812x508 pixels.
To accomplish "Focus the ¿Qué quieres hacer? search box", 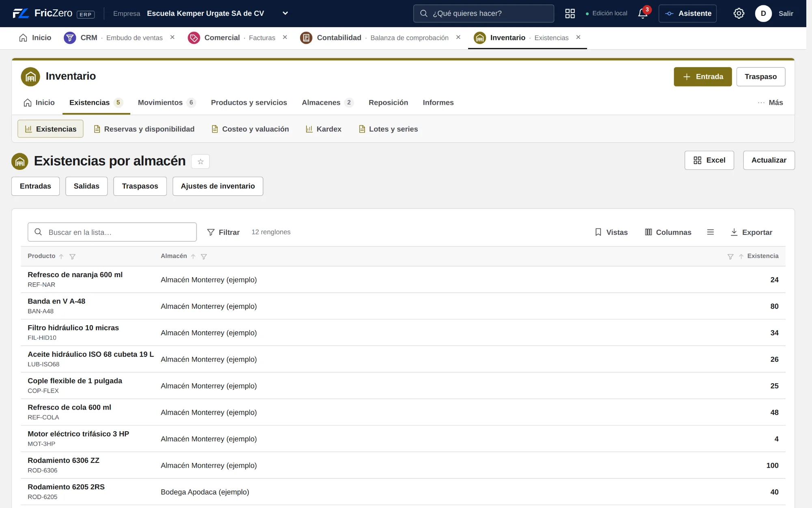I will 484,13.
